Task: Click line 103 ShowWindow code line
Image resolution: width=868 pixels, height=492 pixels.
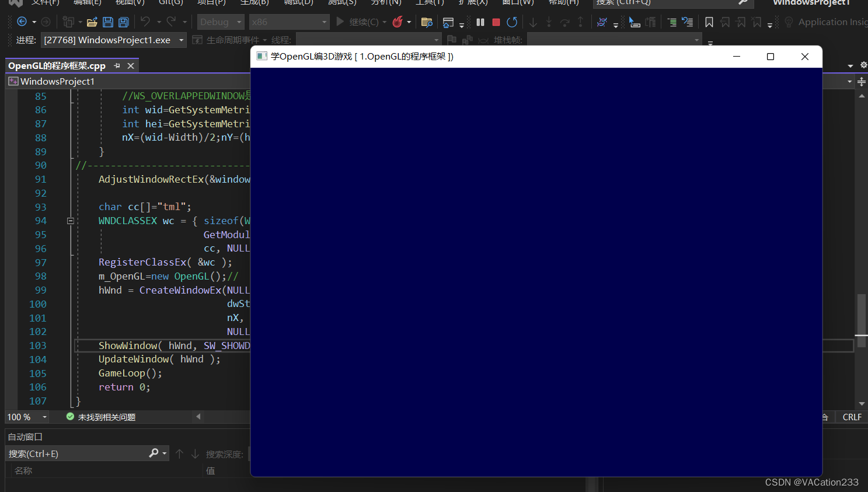Action: [174, 346]
